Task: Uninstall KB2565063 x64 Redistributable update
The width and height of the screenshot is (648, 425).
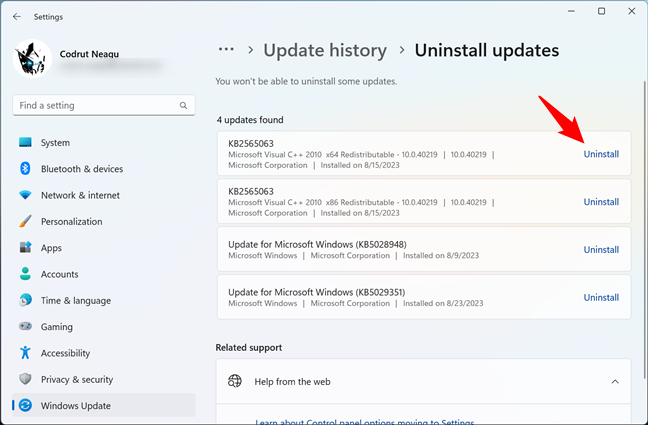Action: [x=601, y=154]
